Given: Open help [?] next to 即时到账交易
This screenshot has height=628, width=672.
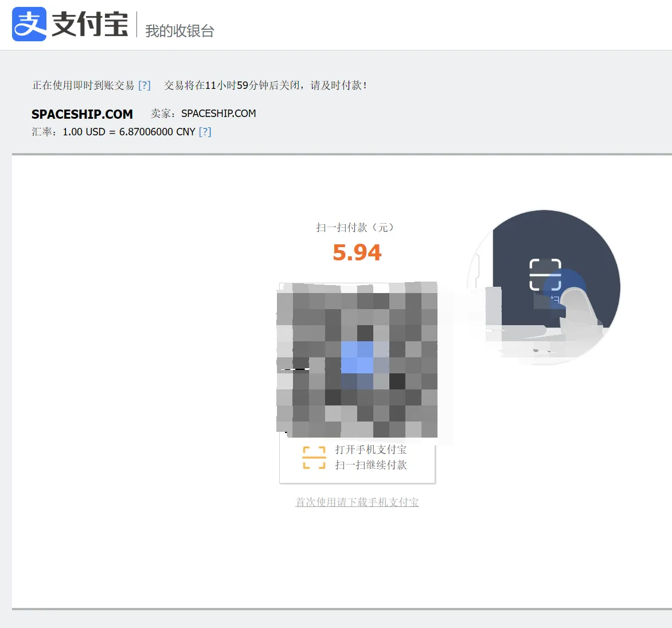Looking at the screenshot, I should [x=144, y=85].
